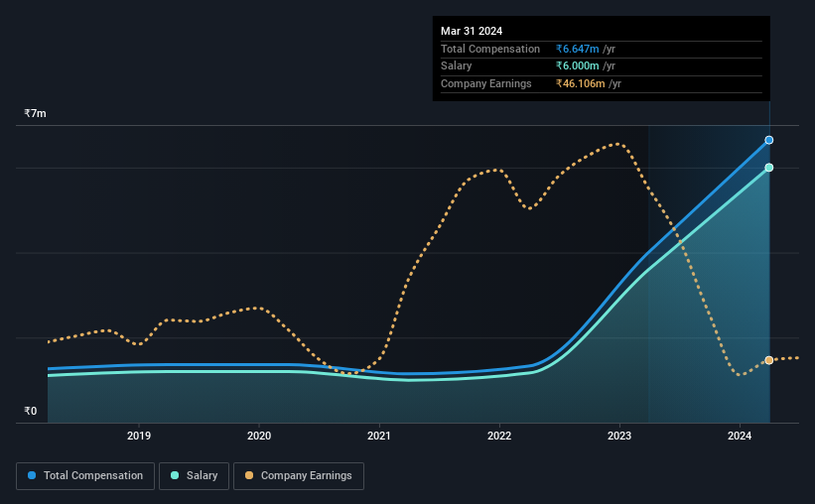The height and width of the screenshot is (504, 815).
Task: Click the ₹46.106m company earnings value
Action: tap(580, 83)
